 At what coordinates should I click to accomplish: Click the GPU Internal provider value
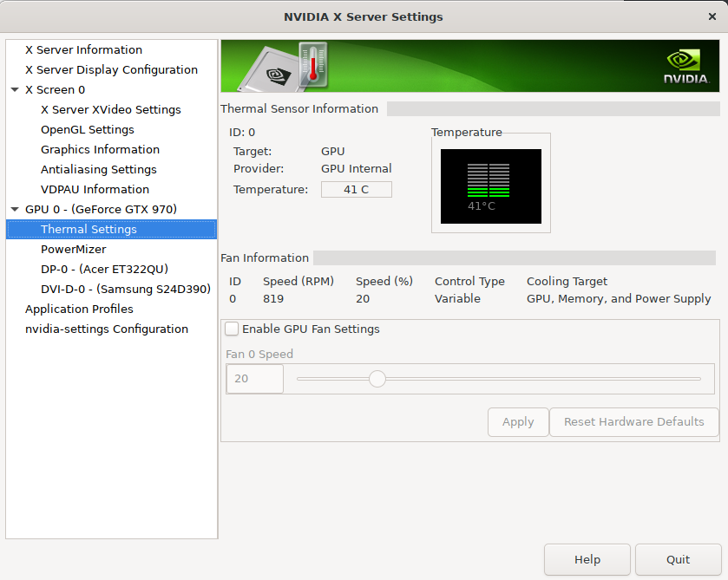point(357,168)
